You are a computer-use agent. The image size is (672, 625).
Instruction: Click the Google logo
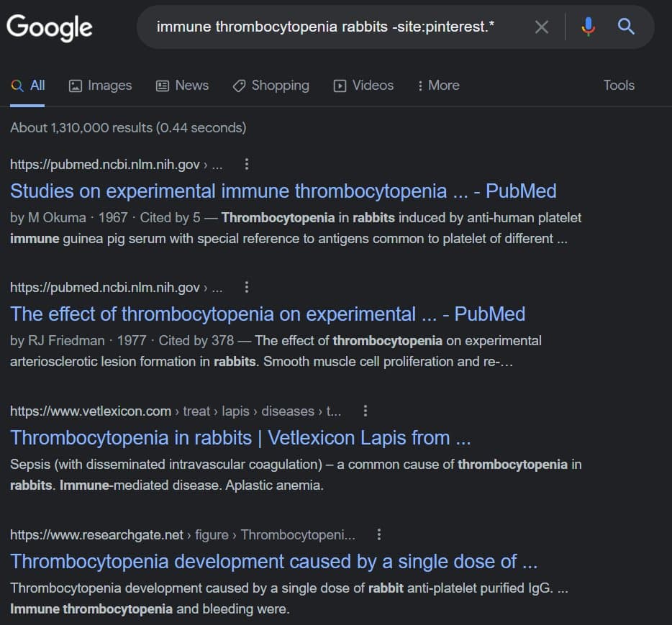[x=50, y=27]
